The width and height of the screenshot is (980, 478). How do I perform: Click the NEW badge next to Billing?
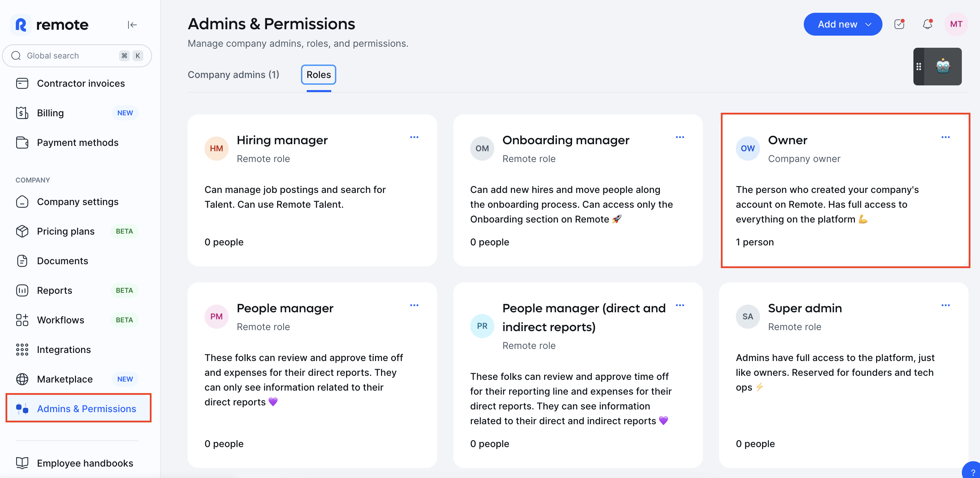click(125, 113)
